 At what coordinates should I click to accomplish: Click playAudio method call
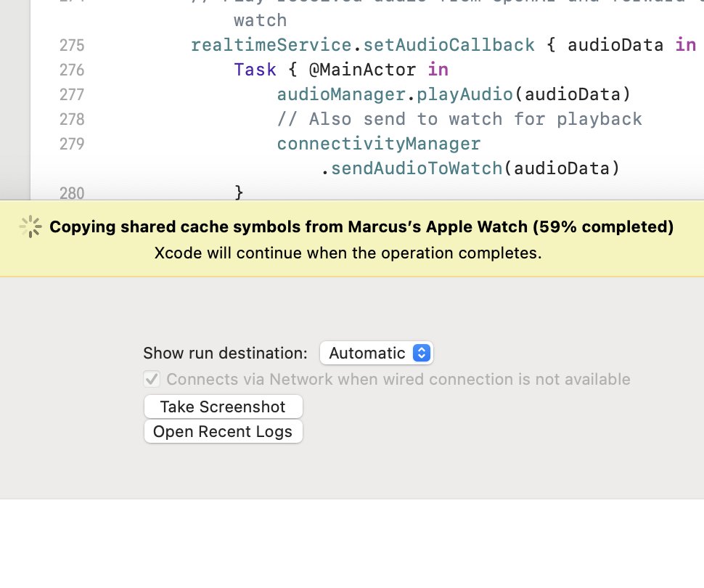tap(464, 94)
